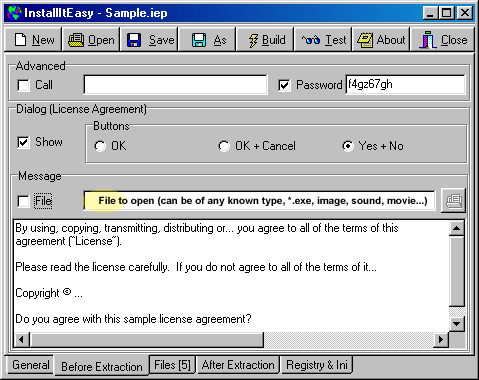Click the horizontal scrollbar thumb in message
Viewport: 479px width, 380px height.
click(x=147, y=340)
